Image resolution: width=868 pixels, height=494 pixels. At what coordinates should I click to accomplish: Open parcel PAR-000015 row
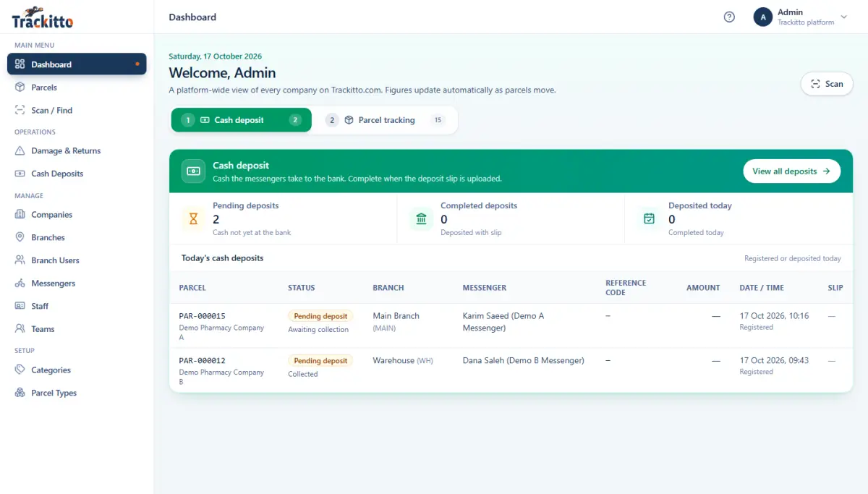pos(511,326)
